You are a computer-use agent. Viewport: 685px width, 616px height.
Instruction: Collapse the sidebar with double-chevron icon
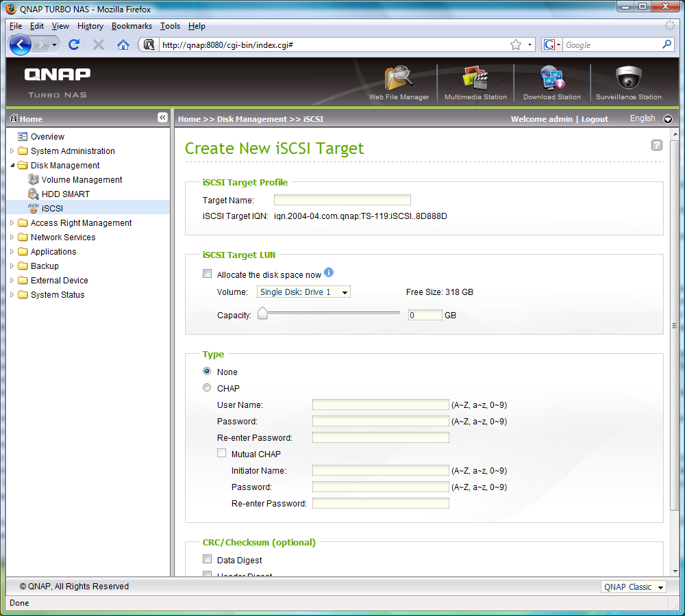[x=162, y=118]
